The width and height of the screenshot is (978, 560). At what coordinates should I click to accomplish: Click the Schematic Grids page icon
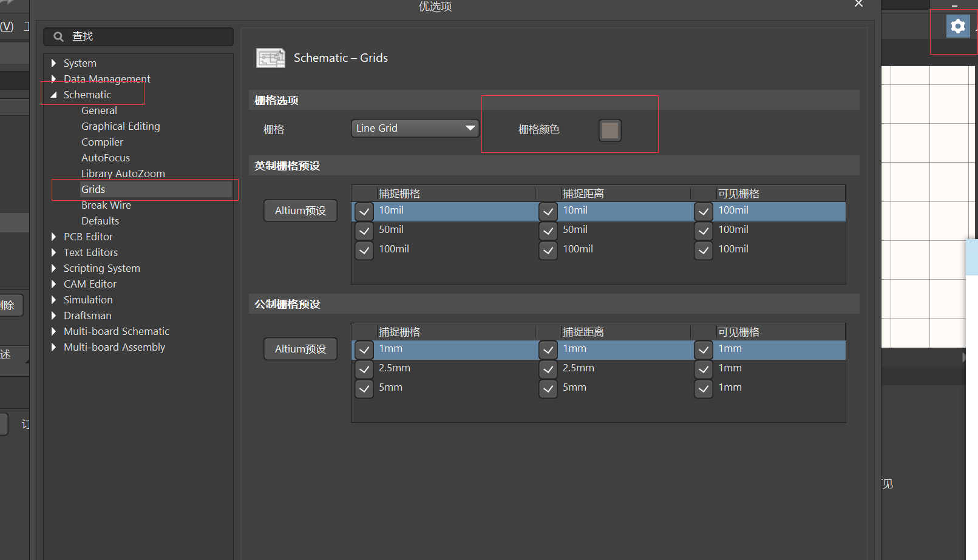coord(271,58)
